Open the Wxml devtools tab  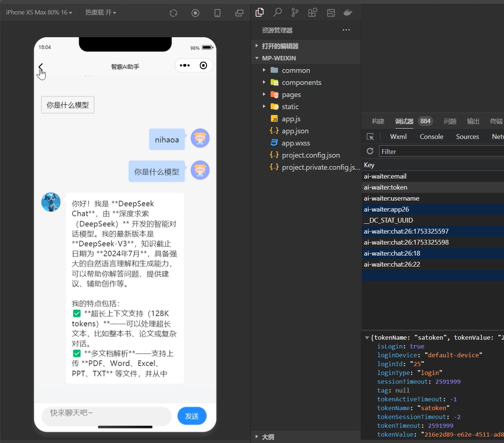tap(398, 137)
